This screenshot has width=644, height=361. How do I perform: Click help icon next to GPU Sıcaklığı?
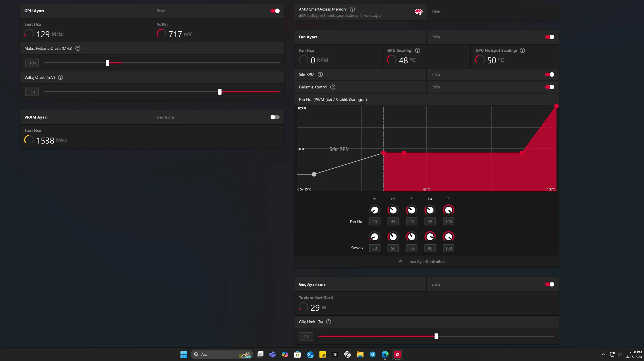(417, 50)
